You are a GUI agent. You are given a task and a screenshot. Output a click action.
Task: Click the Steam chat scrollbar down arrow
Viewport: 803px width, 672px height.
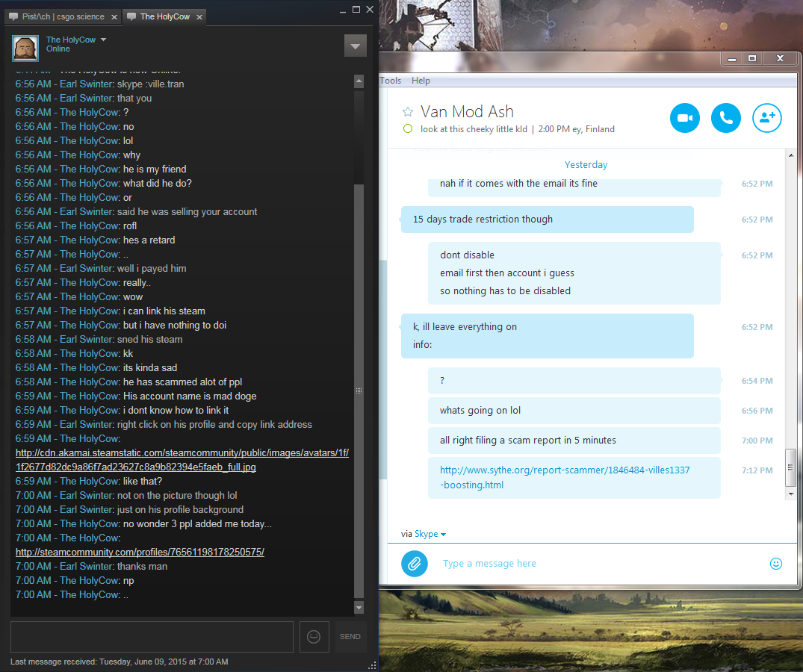(359, 608)
